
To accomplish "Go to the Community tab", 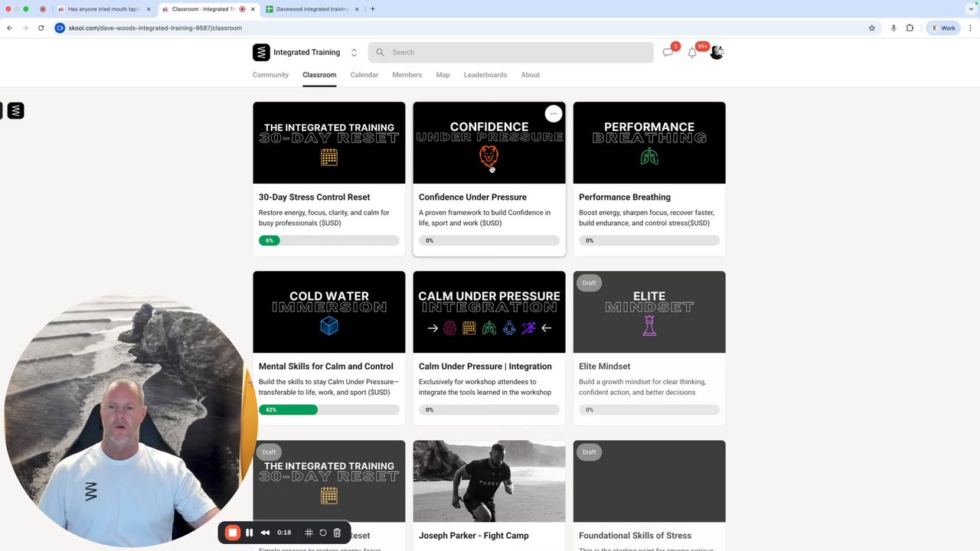I will [270, 75].
